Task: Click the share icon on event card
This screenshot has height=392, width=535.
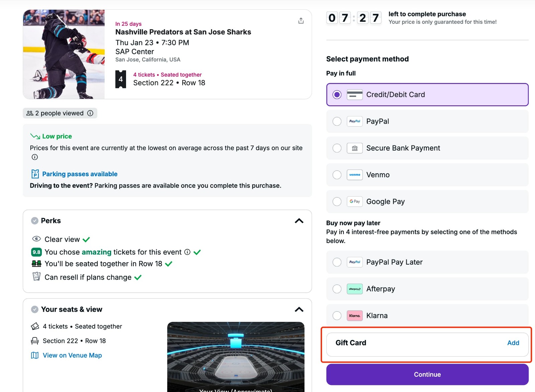Action: tap(301, 20)
